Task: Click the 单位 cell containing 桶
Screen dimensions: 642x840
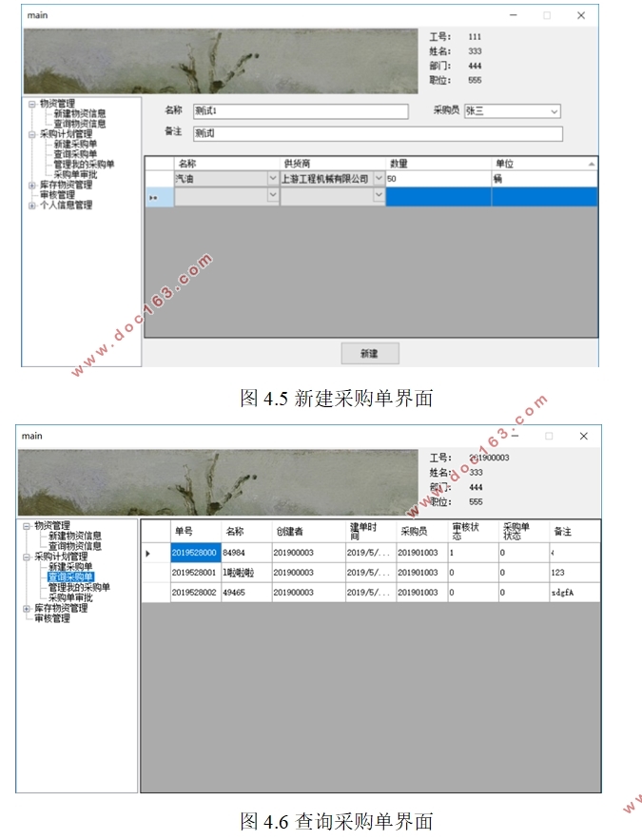Action: [544, 179]
